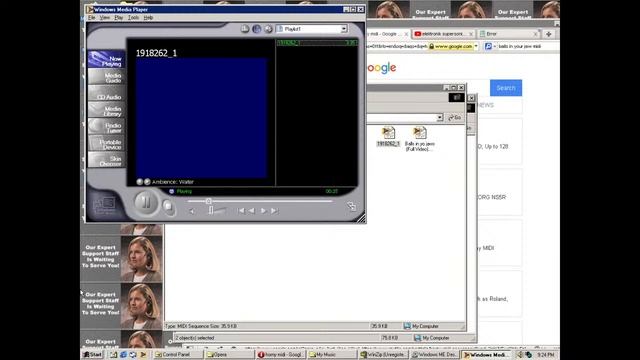
Task: Click the browser search engine icon
Action: coord(488,47)
